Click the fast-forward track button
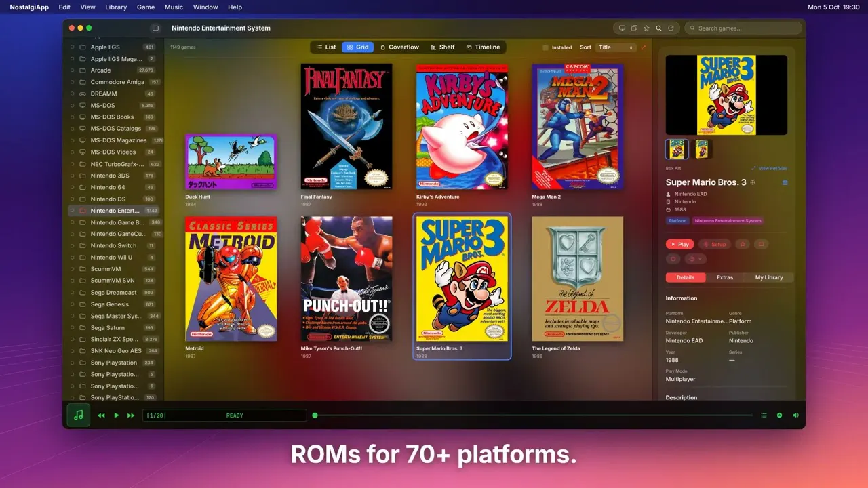The width and height of the screenshot is (868, 488). [131, 415]
